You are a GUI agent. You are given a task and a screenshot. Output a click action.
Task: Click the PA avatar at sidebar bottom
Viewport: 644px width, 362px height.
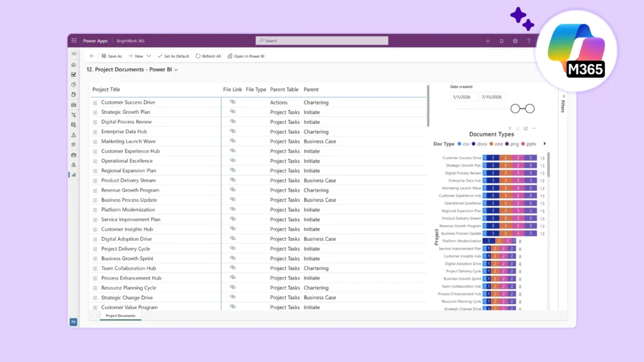click(x=74, y=322)
